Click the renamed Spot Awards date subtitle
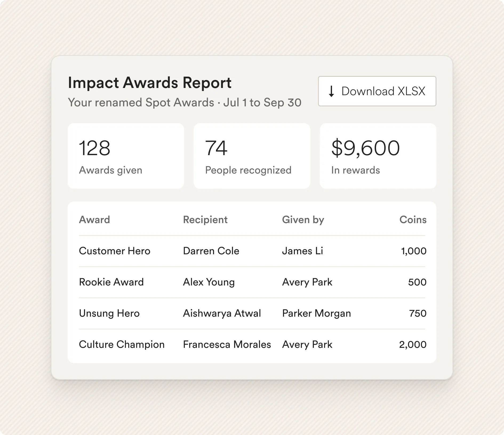The width and height of the screenshot is (504, 435). 185,103
